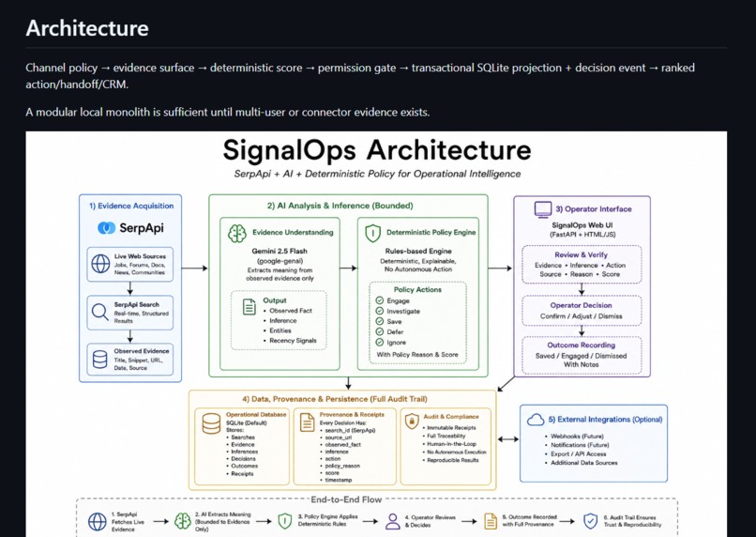Screen dimensions: 756x537
Task: Click the SerpApi logo icon
Action: coord(106,228)
